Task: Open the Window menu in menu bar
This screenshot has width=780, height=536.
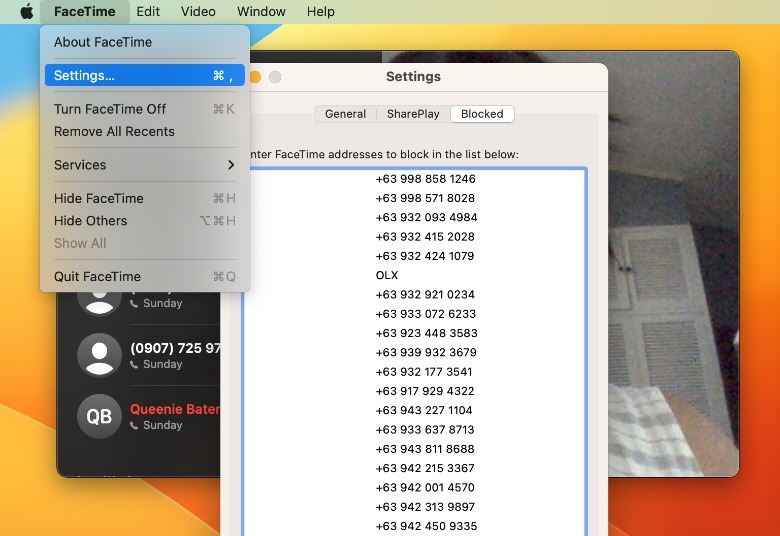Action: [261, 12]
